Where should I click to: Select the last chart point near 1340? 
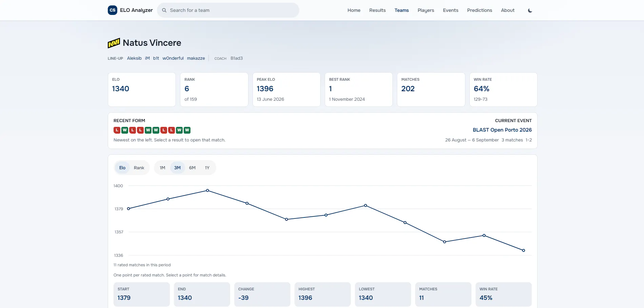click(523, 250)
